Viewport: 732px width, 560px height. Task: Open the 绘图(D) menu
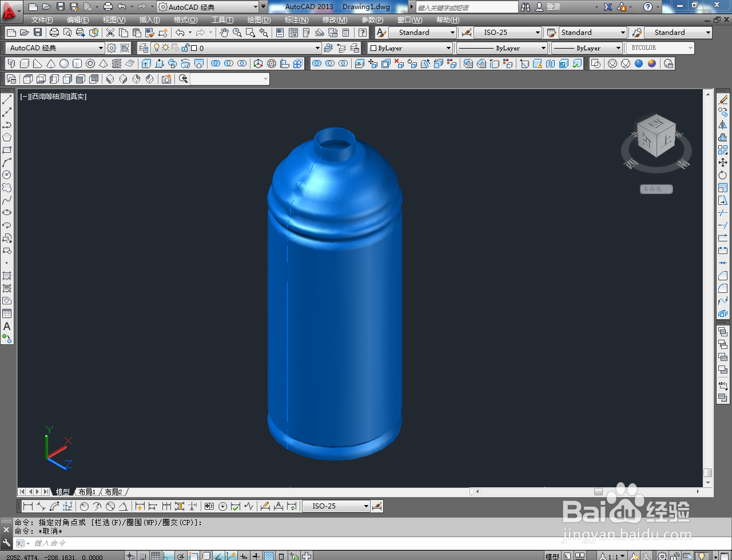point(259,20)
